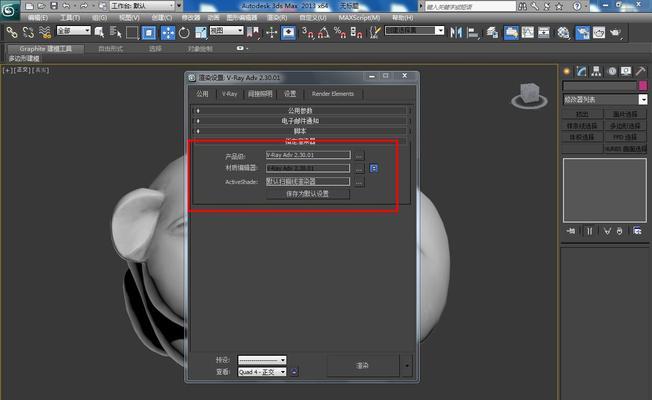Switch to the Modify command panel tab
The height and width of the screenshot is (400, 652).
581,71
